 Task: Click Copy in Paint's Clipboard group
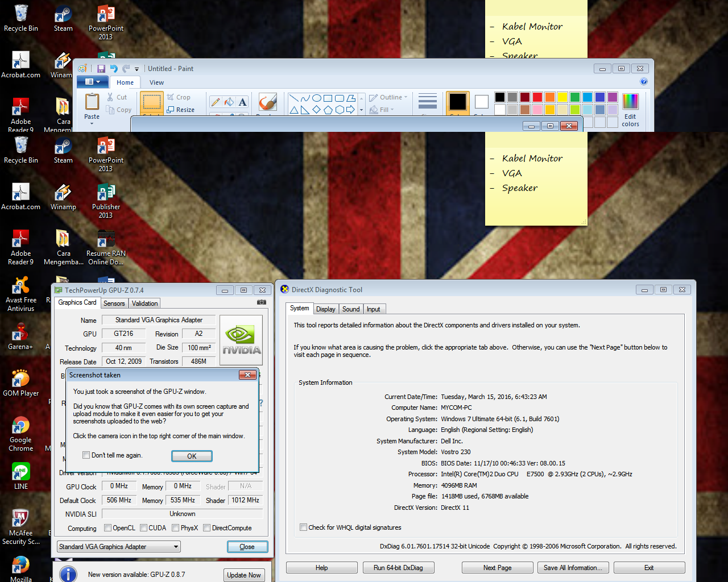pyautogui.click(x=119, y=110)
